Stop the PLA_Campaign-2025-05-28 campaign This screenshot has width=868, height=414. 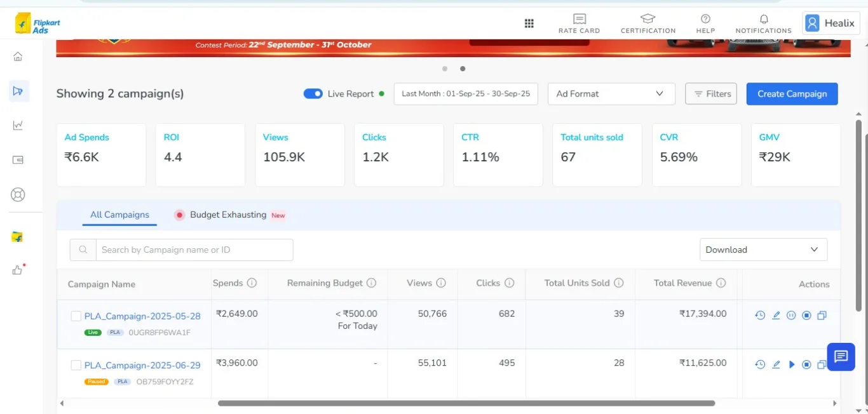806,315
